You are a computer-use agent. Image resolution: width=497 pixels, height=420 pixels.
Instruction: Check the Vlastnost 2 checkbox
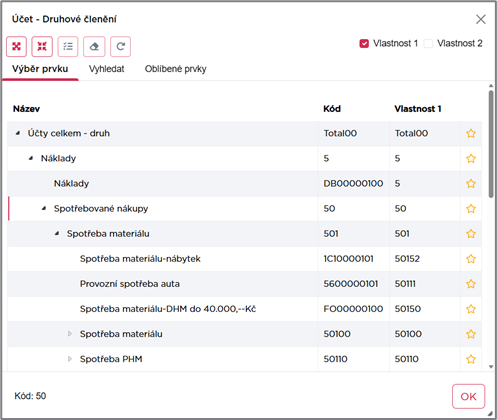tap(428, 44)
